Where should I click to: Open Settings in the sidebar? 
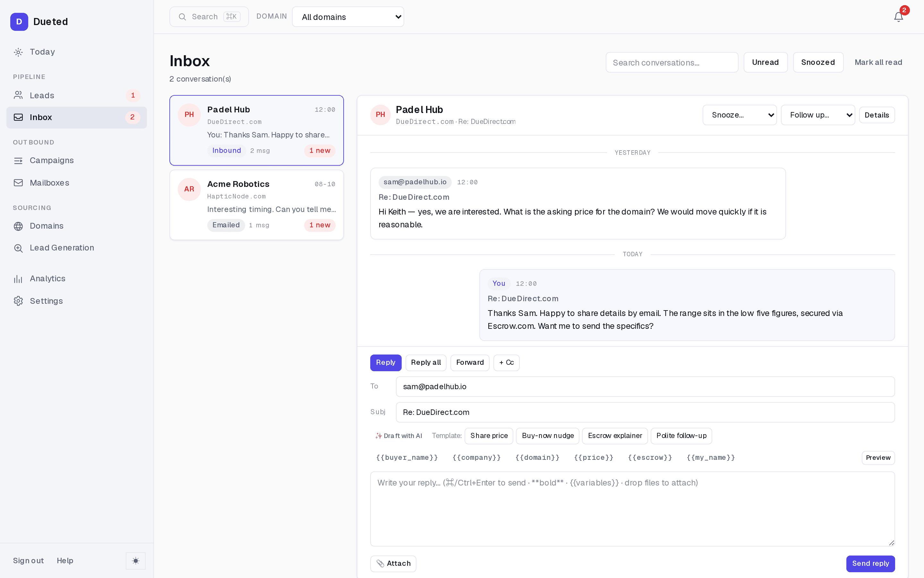point(76,301)
